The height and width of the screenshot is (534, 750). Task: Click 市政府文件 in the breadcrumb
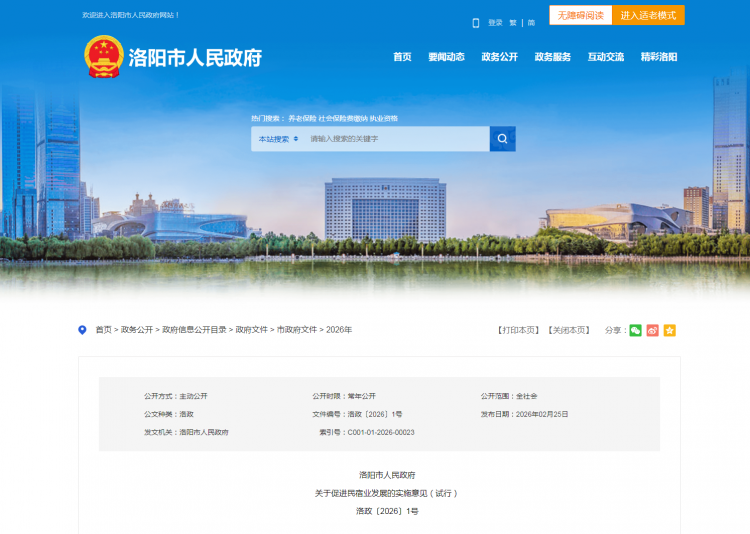(x=296, y=330)
